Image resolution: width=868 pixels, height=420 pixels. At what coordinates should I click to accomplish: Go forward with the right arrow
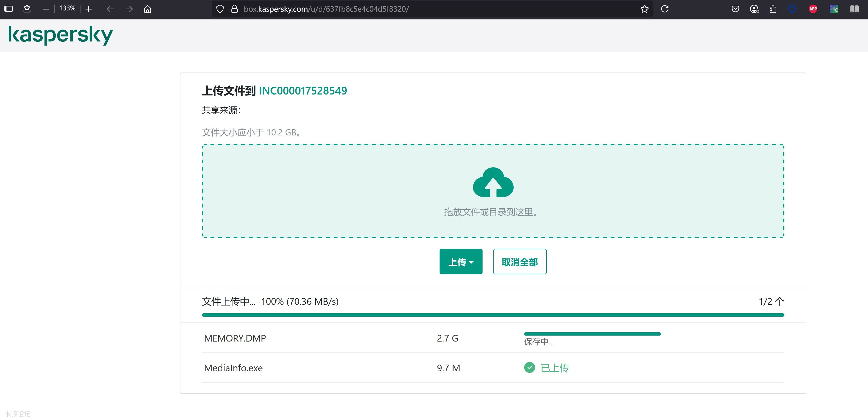129,9
